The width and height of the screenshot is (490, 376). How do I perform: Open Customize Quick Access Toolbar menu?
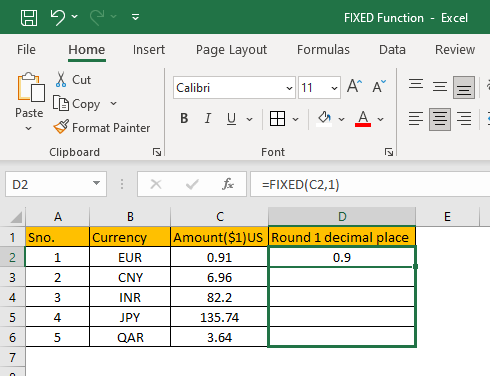point(135,17)
